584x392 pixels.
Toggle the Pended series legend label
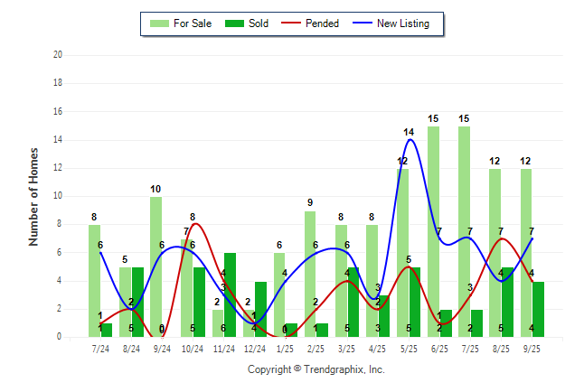click(324, 23)
